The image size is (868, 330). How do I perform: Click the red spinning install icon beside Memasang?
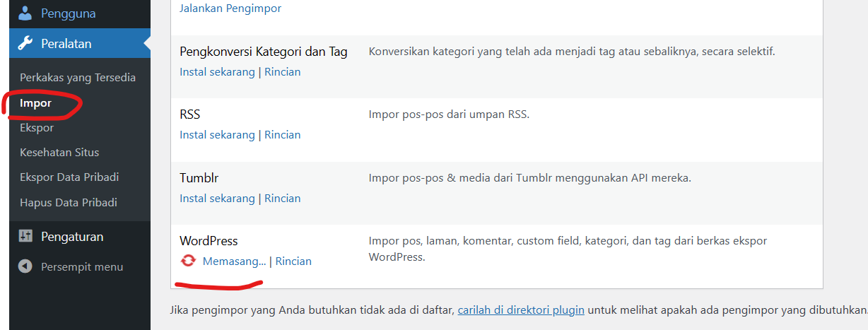point(188,261)
